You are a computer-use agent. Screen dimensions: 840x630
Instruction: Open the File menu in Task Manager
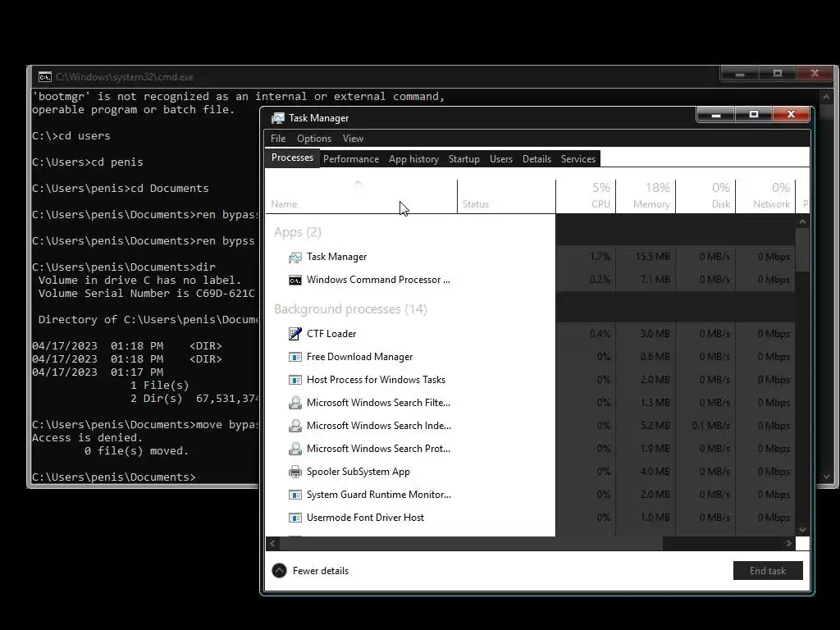pos(278,138)
